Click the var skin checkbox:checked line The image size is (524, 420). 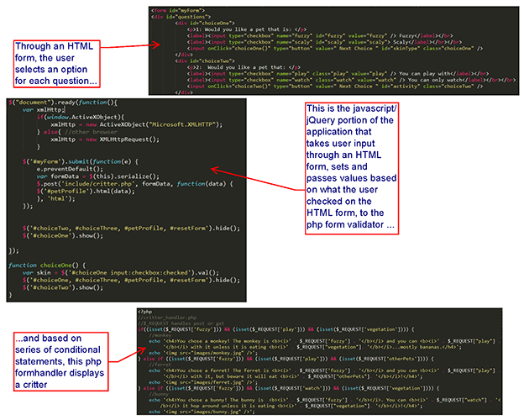(109, 274)
